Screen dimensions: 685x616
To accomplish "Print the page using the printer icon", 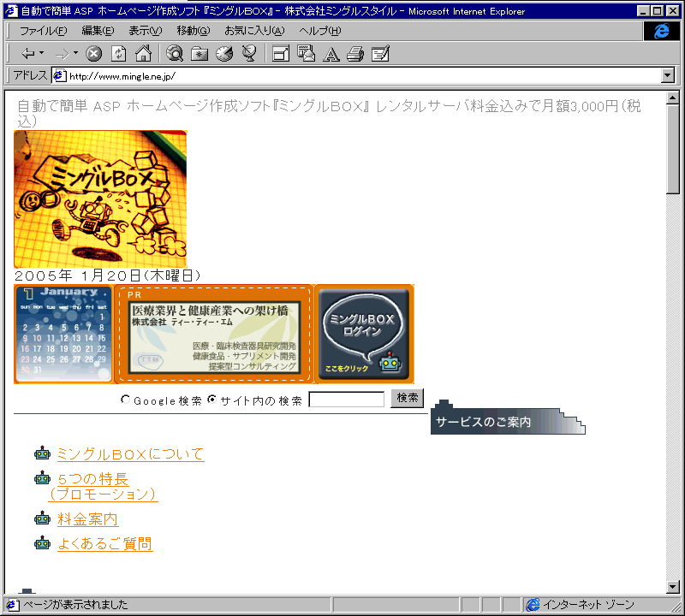I will click(355, 54).
